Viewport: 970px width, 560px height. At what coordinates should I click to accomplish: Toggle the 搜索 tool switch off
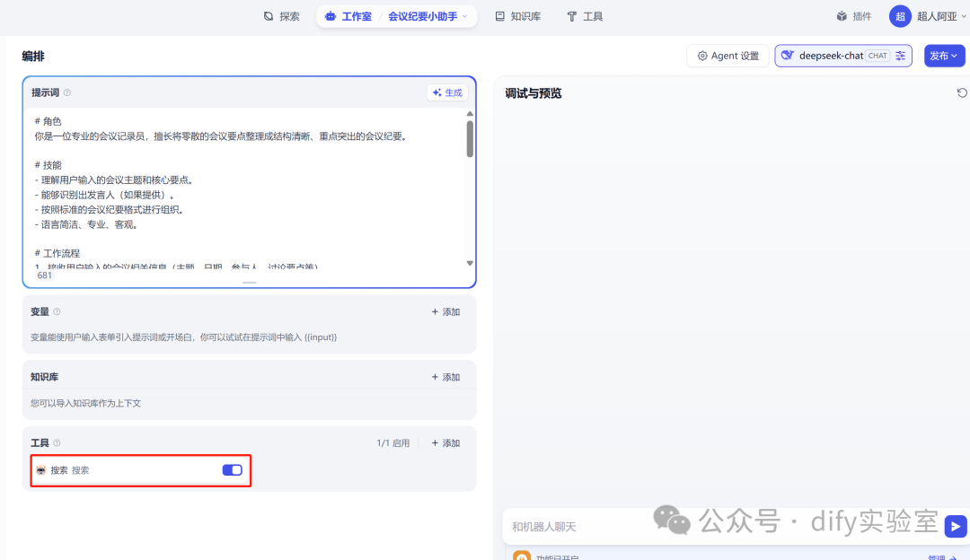click(x=233, y=470)
